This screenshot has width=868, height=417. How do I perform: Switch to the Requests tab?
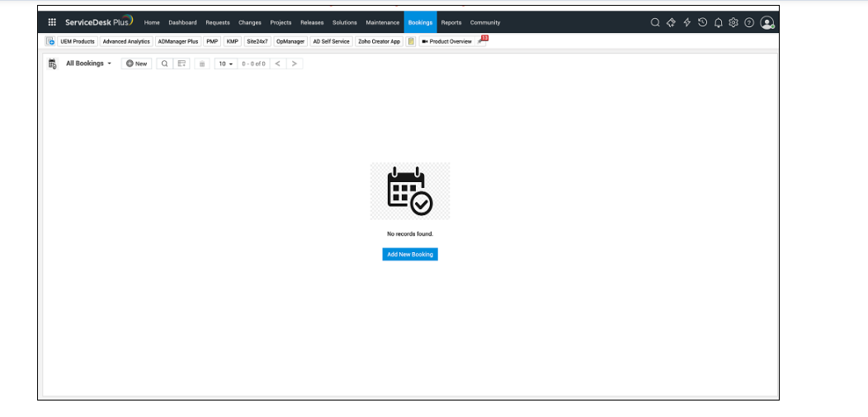[218, 23]
